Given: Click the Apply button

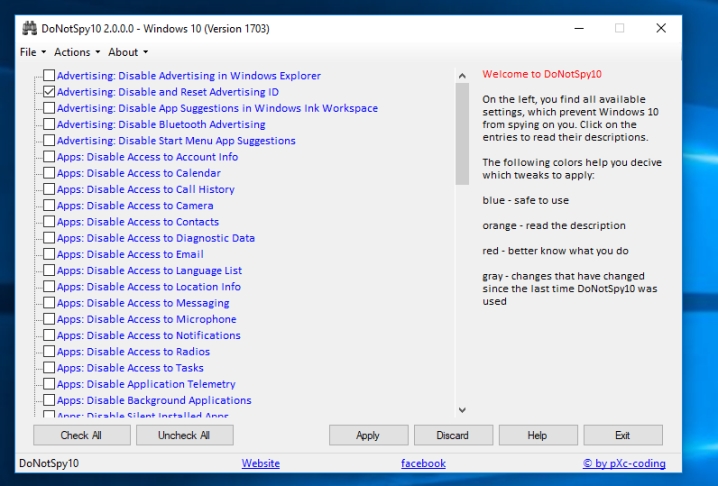Looking at the screenshot, I should (368, 435).
